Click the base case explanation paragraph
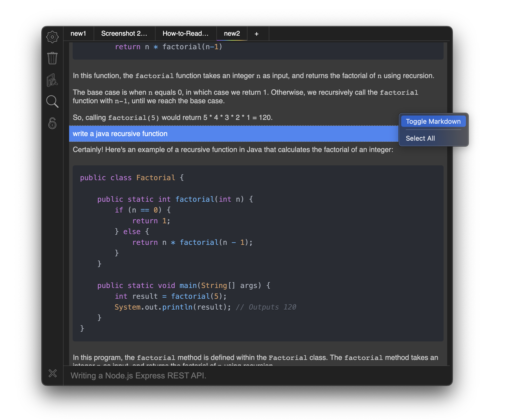506x420 pixels. 231,97
